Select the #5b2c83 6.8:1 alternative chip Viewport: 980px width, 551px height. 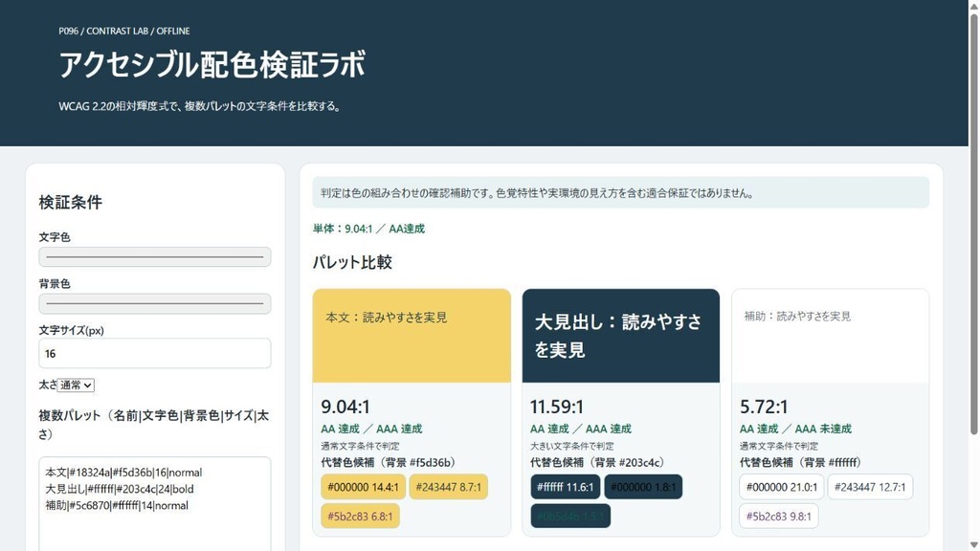tap(360, 516)
